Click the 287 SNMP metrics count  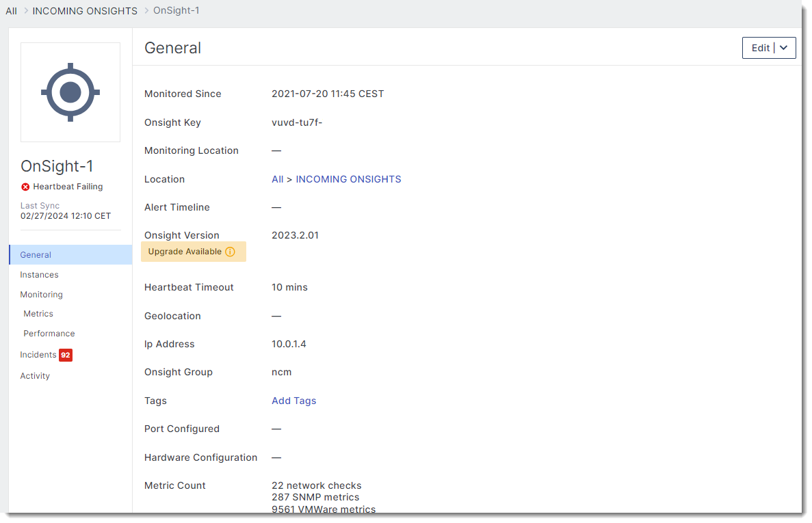315,497
